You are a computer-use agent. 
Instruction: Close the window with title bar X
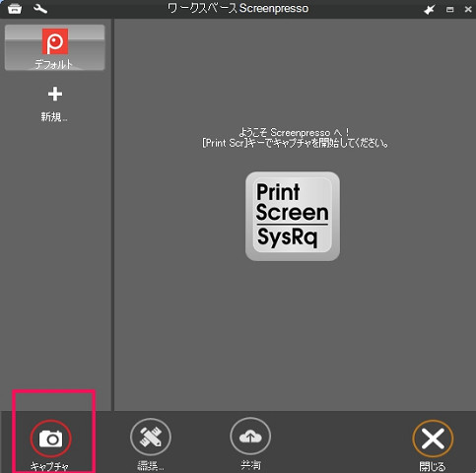[x=468, y=9]
